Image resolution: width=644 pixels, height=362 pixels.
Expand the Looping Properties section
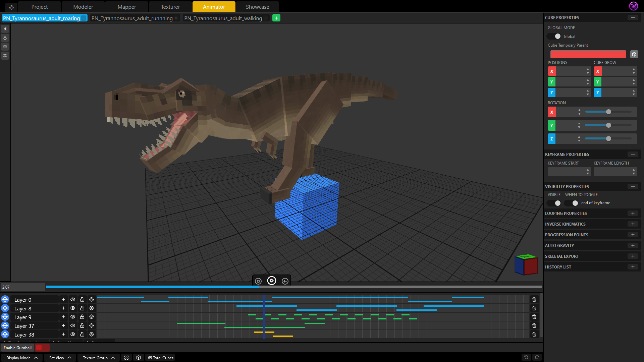click(633, 213)
